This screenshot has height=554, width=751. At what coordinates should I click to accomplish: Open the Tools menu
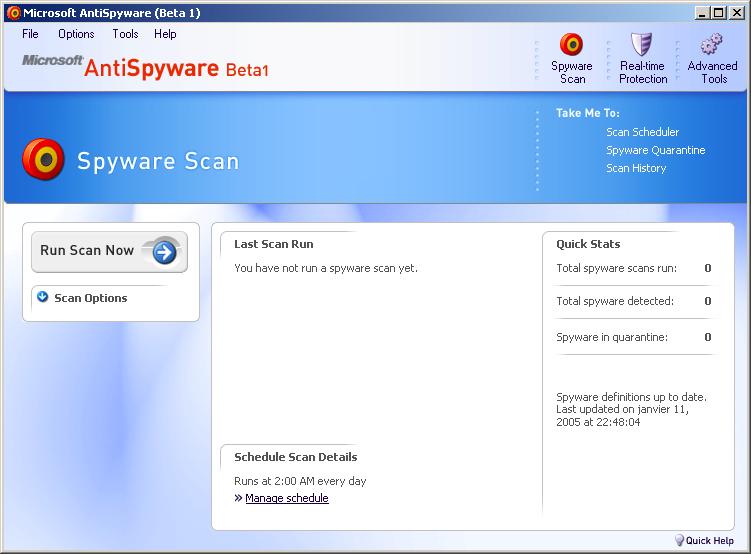click(x=125, y=34)
